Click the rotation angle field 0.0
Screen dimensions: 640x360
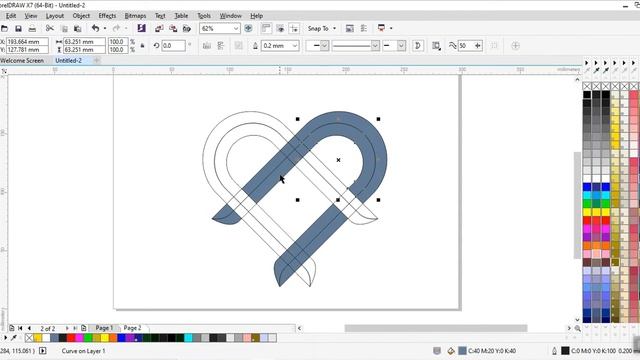[173, 46]
